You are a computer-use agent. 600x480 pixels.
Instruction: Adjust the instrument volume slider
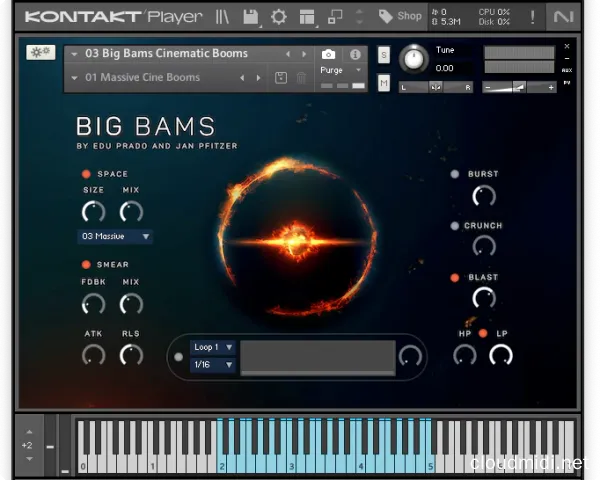(x=519, y=87)
